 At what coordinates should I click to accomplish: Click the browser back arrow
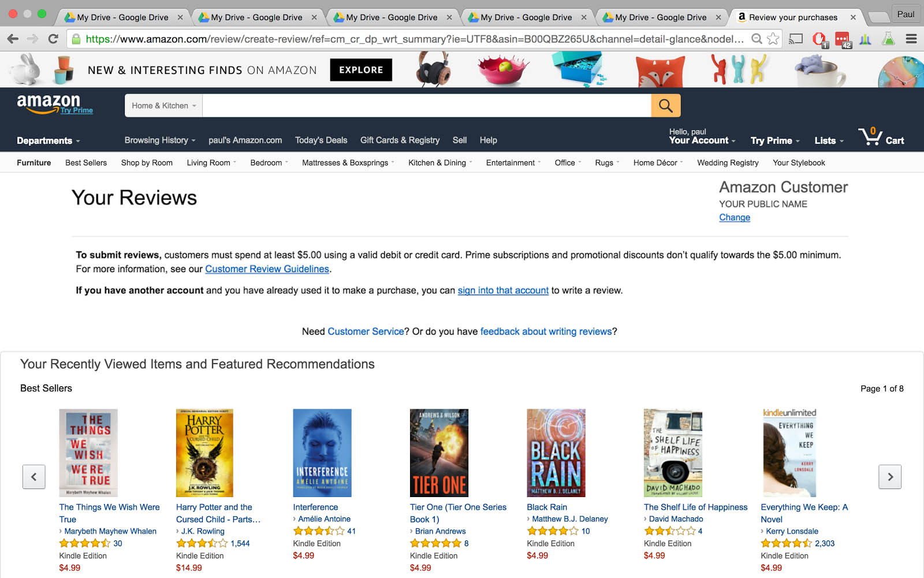(13, 39)
